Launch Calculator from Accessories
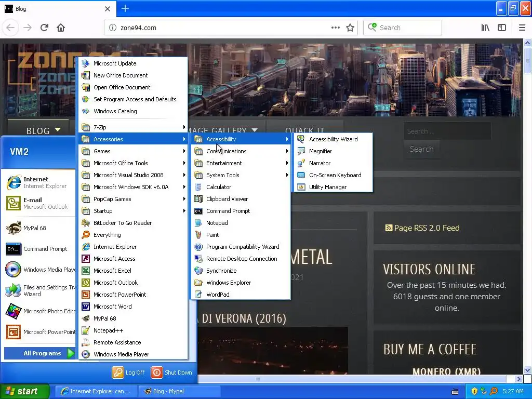The width and height of the screenshot is (532, 399). click(x=241, y=187)
